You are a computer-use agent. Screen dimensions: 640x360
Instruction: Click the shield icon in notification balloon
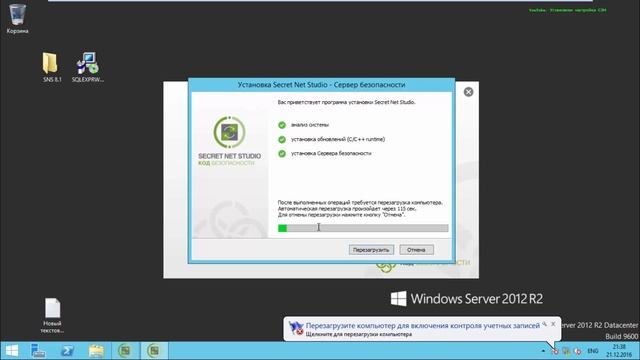pyautogui.click(x=296, y=328)
